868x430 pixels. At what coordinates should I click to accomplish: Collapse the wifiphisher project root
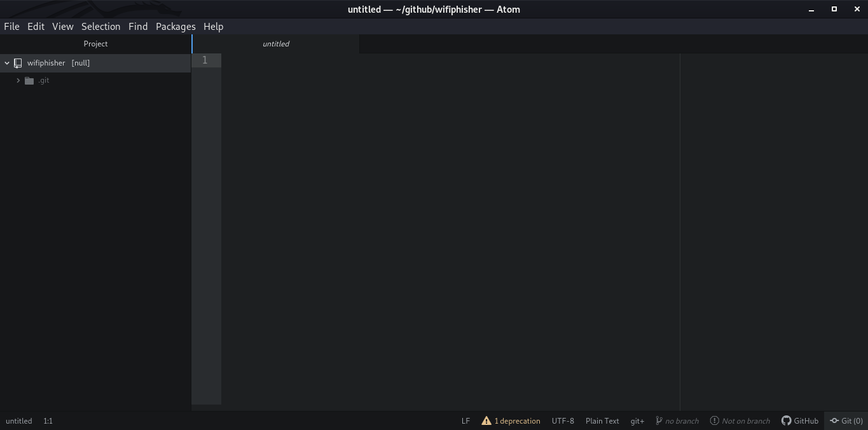pos(6,62)
